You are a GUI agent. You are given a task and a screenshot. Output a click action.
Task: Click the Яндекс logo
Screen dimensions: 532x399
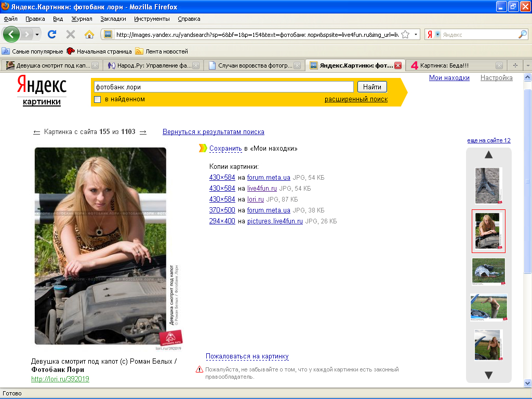42,85
